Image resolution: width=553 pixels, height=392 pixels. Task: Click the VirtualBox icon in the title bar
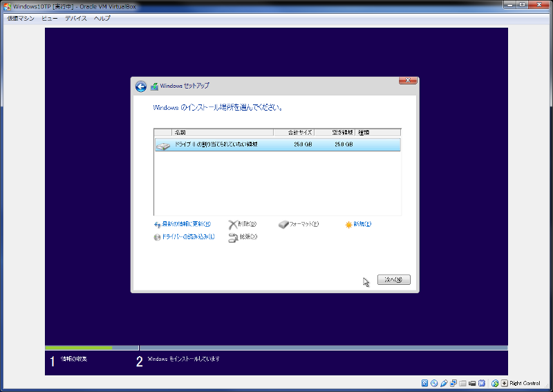7,6
